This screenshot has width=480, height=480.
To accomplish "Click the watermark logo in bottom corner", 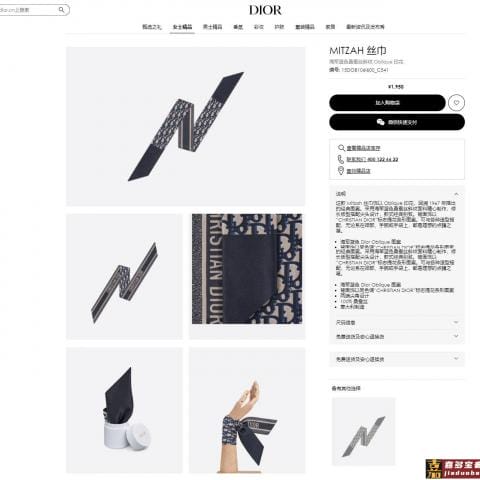I will coord(453,469).
